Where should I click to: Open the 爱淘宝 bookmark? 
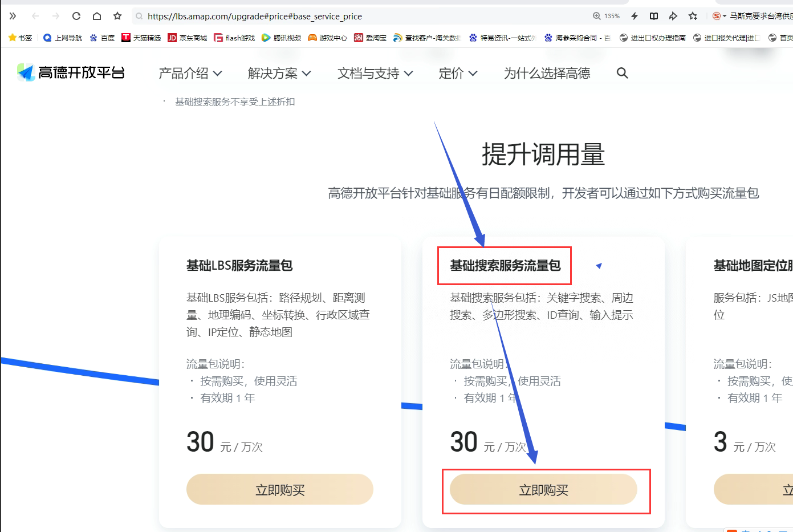point(371,38)
